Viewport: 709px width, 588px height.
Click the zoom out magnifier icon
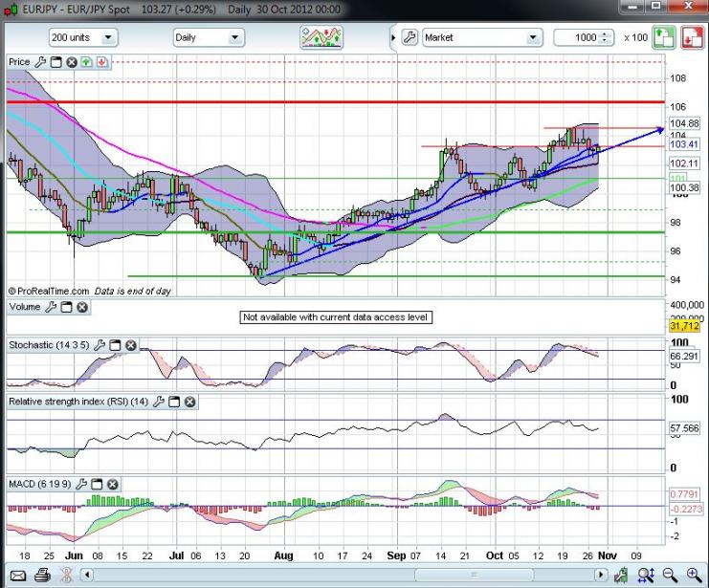(669, 575)
